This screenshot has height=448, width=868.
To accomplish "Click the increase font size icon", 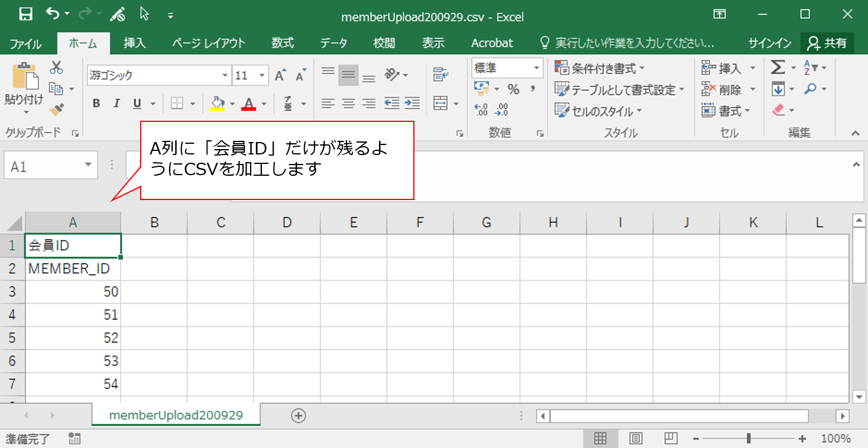I will (x=280, y=75).
